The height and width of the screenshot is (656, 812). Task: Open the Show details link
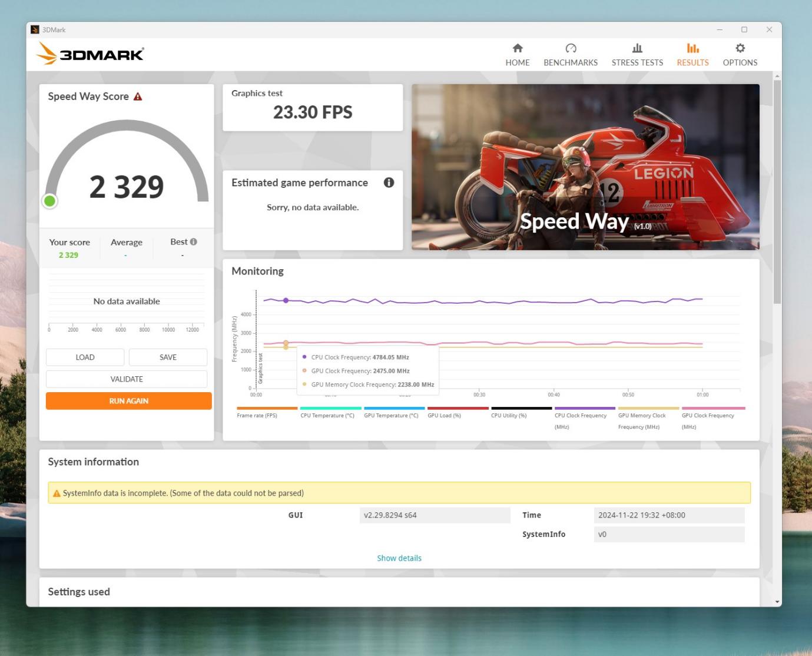coord(399,558)
